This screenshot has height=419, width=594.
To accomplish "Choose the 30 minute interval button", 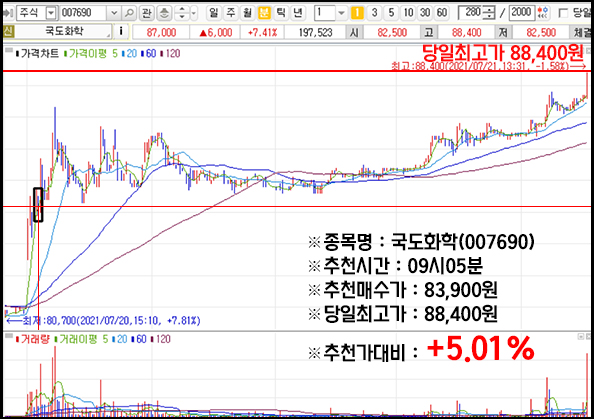I will point(425,13).
